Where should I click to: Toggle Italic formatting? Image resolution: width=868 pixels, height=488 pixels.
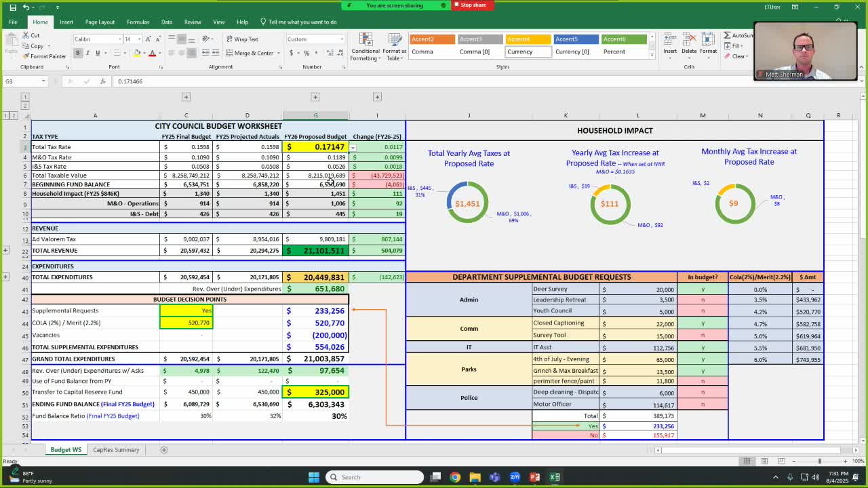click(87, 53)
